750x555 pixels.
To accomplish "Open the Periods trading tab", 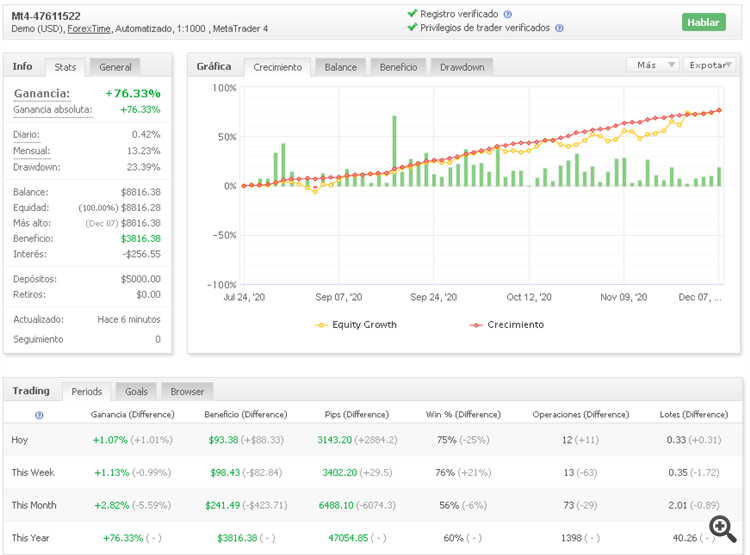I will pyautogui.click(x=87, y=392).
